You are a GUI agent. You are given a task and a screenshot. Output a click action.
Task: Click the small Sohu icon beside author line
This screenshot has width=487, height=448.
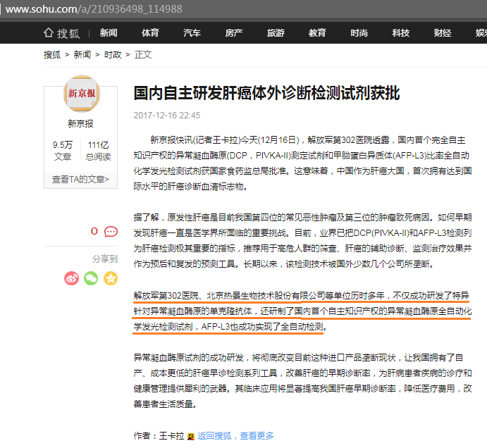click(x=191, y=437)
